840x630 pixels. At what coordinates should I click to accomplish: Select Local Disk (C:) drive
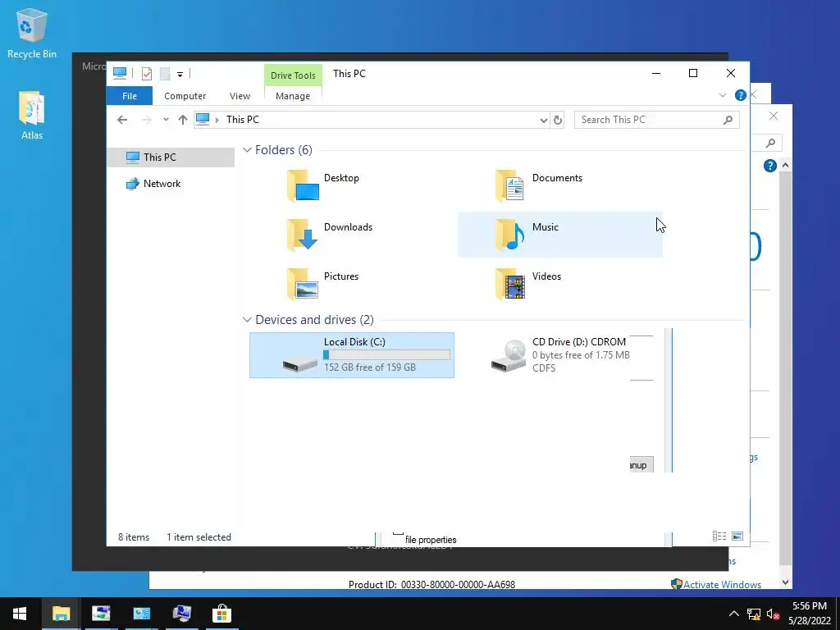(x=352, y=355)
